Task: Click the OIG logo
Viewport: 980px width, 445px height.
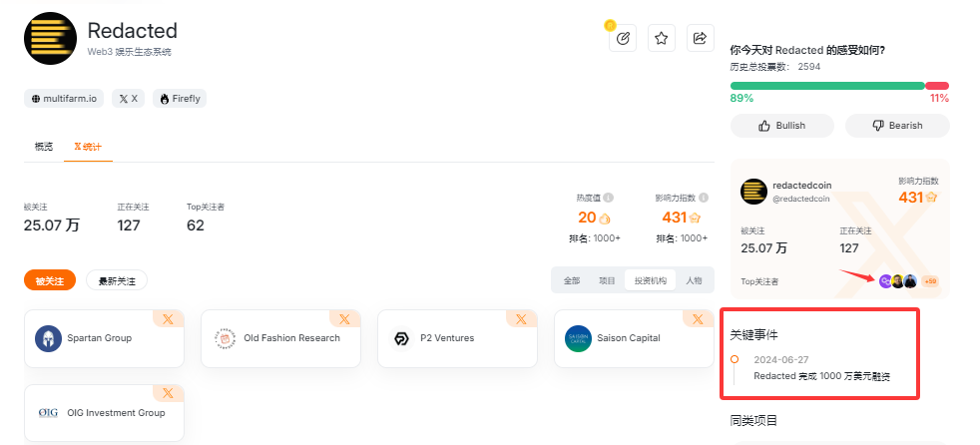Action: (x=48, y=413)
